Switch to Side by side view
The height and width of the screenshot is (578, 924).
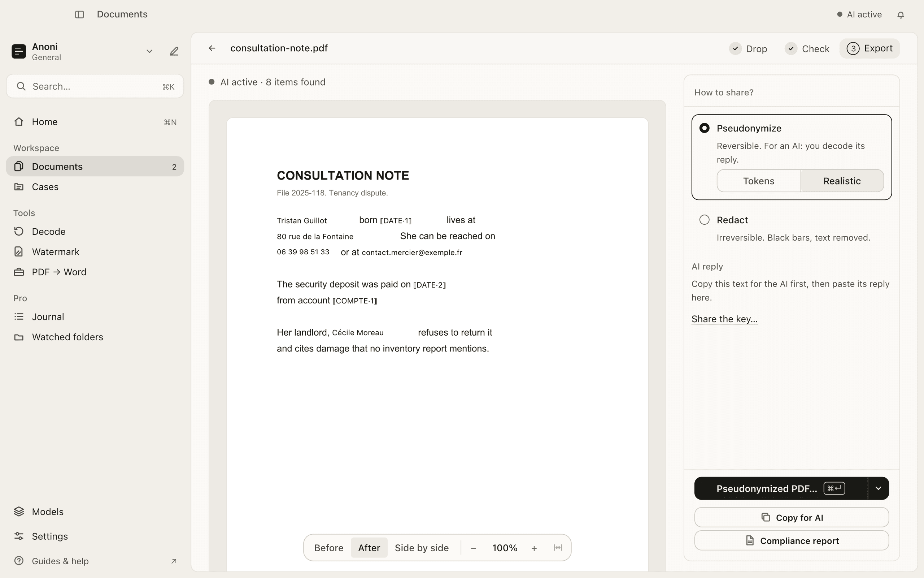[x=422, y=548]
